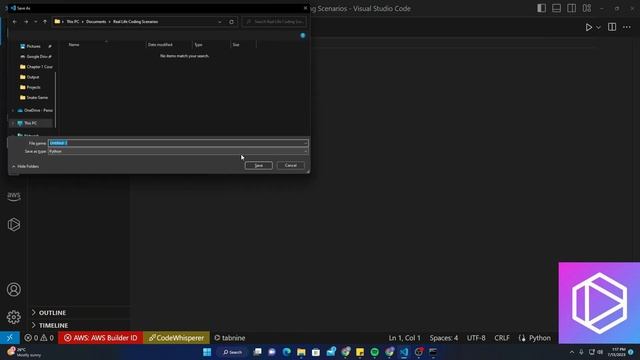640x360 pixels.
Task: Open the Output folder in navigation pane
Action: coord(30,77)
